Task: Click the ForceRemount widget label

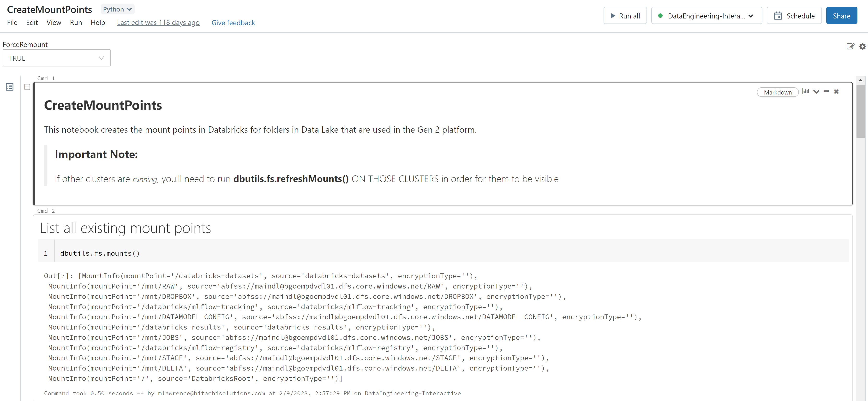Action: pos(25,44)
